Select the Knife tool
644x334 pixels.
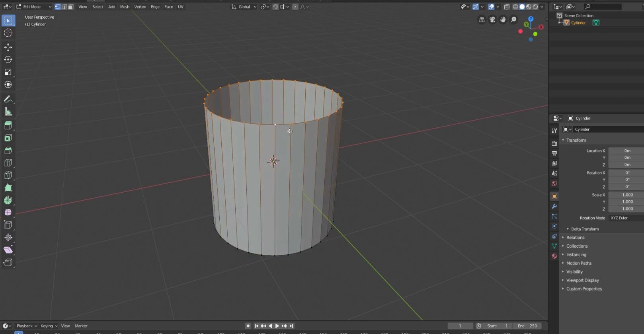tap(8, 175)
